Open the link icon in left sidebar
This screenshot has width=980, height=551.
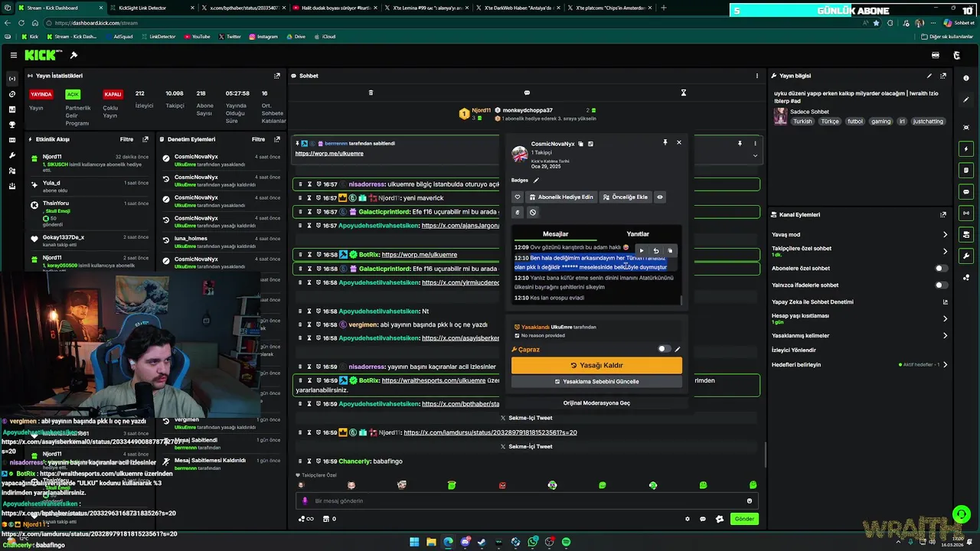[x=11, y=94]
